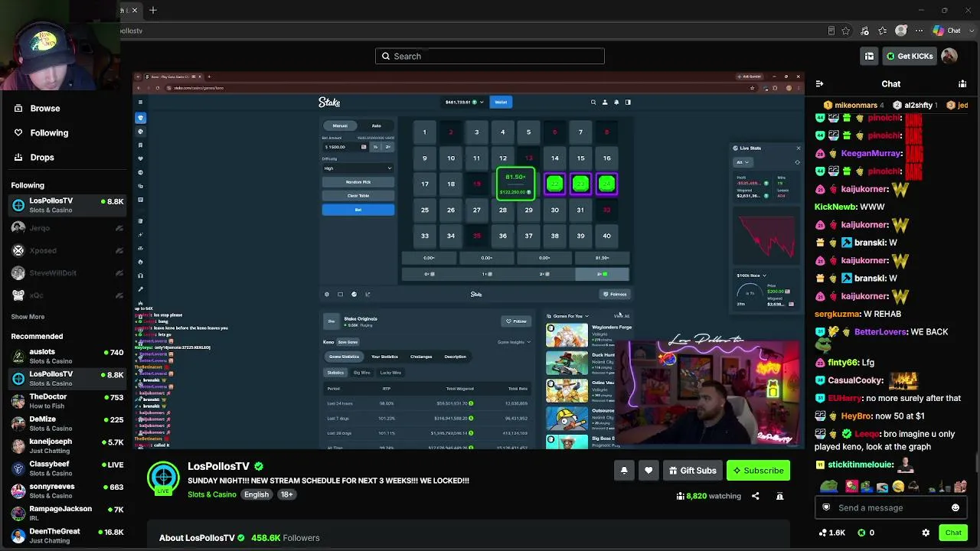The width and height of the screenshot is (980, 551).
Task: Close the Live Stats panel on Stake
Action: coord(798,148)
